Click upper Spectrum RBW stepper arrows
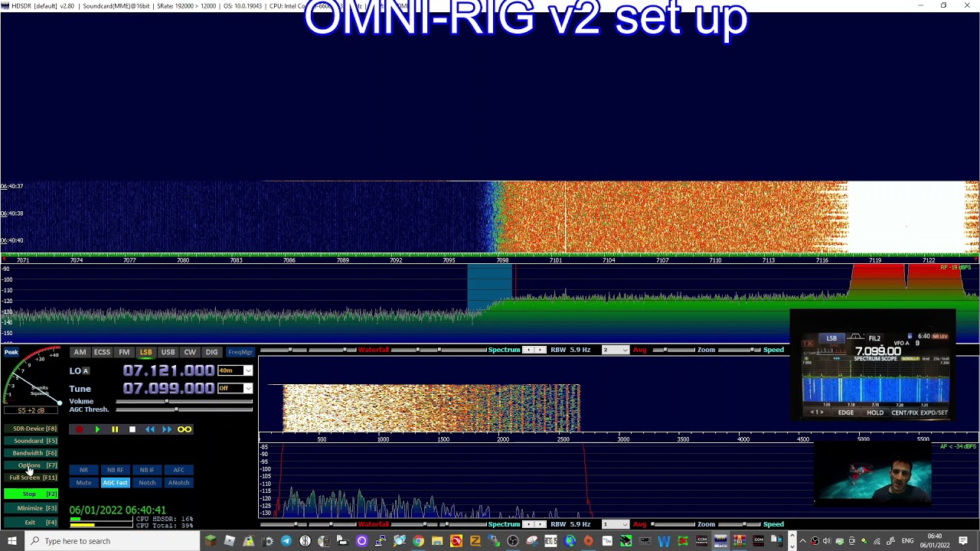 point(534,350)
